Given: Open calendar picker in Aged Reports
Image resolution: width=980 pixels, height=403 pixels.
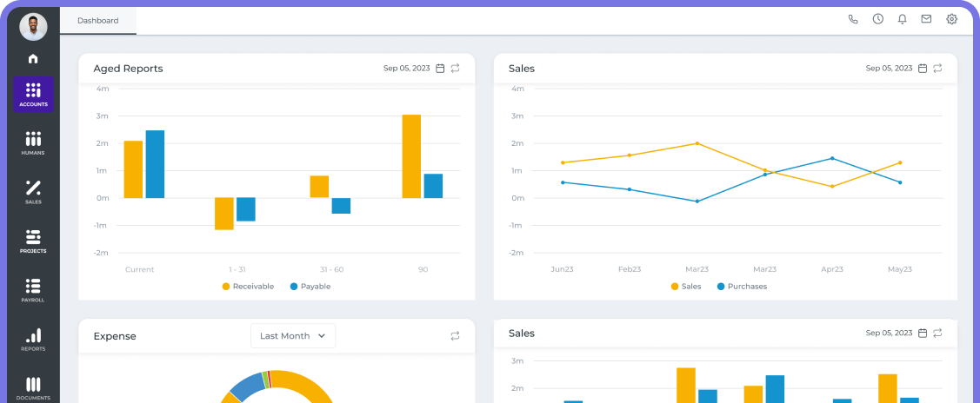Looking at the screenshot, I should (x=440, y=69).
